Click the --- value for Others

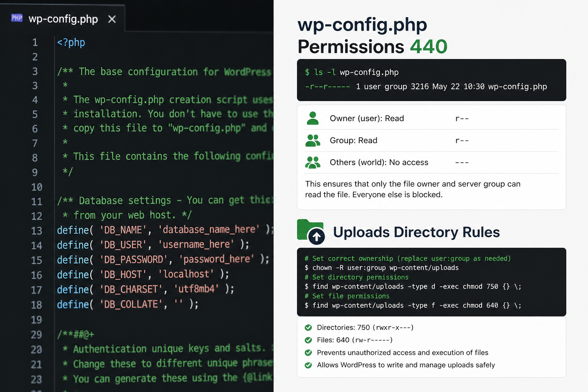(x=462, y=163)
